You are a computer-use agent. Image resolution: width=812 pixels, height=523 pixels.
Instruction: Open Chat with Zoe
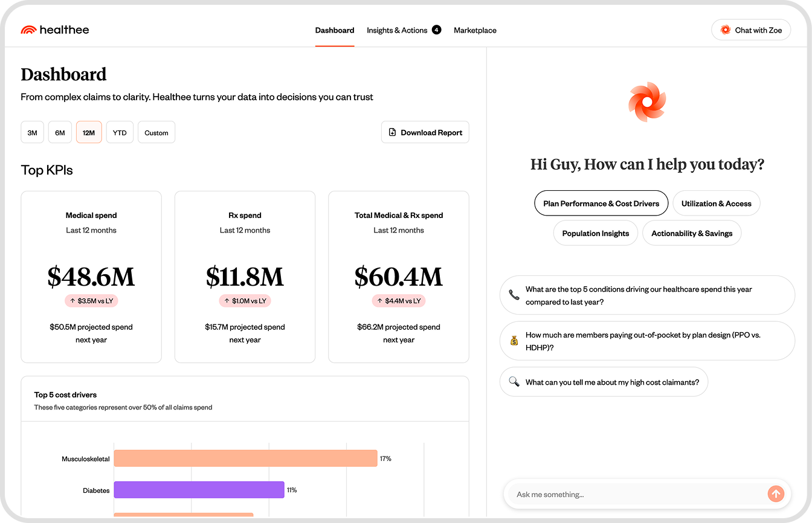pos(751,30)
